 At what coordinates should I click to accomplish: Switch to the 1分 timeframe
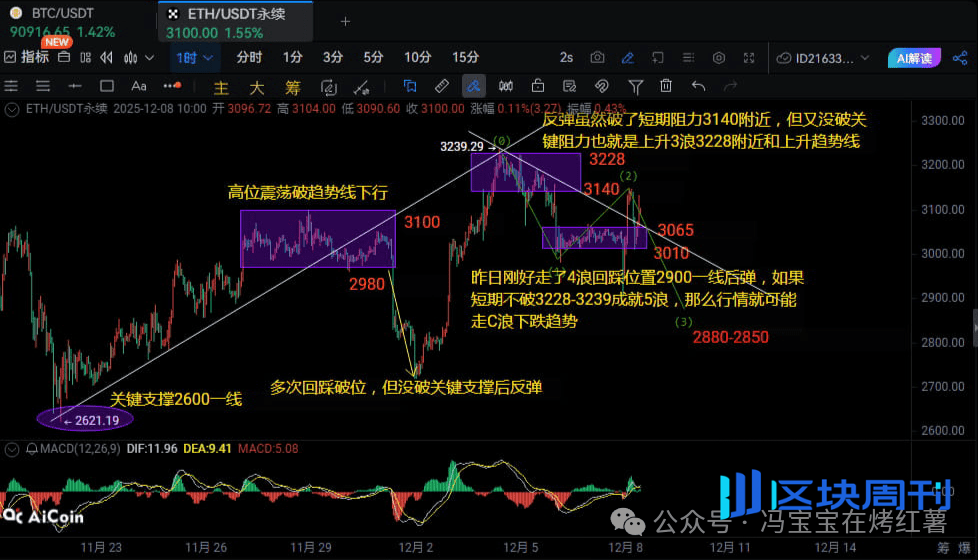(x=292, y=57)
